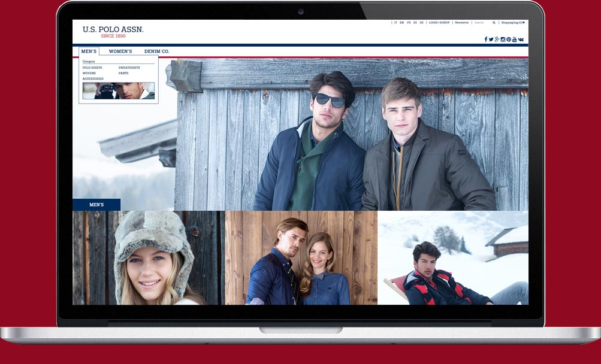Open the VK social icon

pos(521,40)
